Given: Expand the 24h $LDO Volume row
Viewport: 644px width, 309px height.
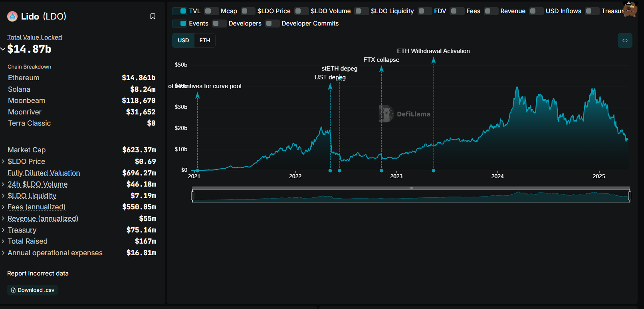Looking at the screenshot, I should click(x=3, y=184).
